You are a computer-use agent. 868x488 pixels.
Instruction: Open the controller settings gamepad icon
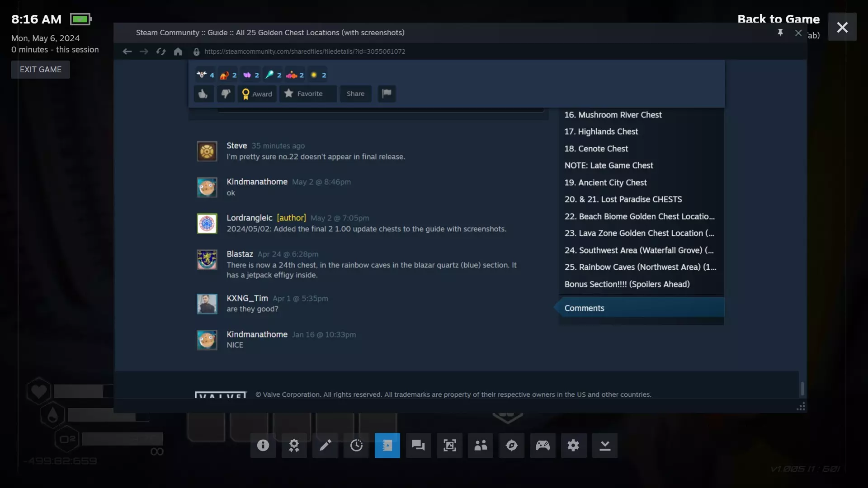542,446
